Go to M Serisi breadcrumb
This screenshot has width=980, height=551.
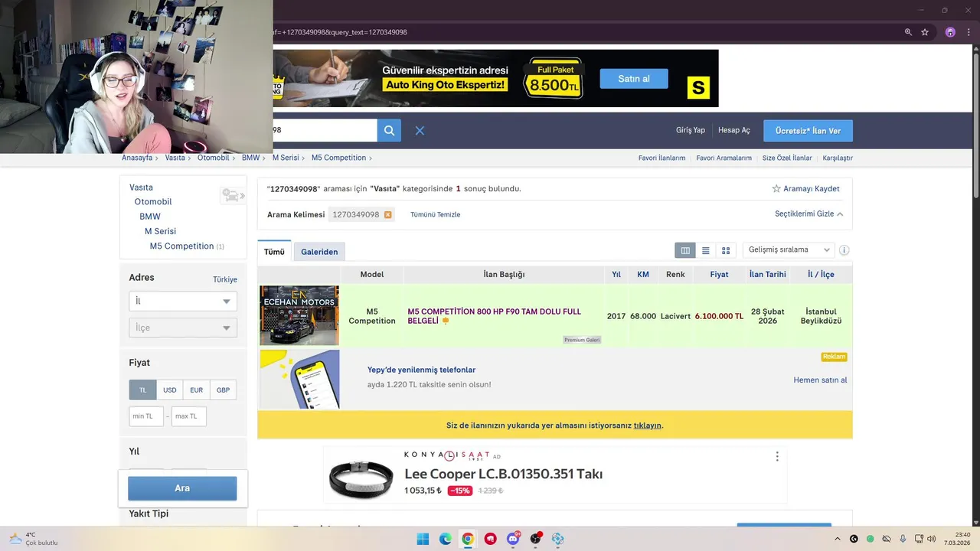pos(285,158)
